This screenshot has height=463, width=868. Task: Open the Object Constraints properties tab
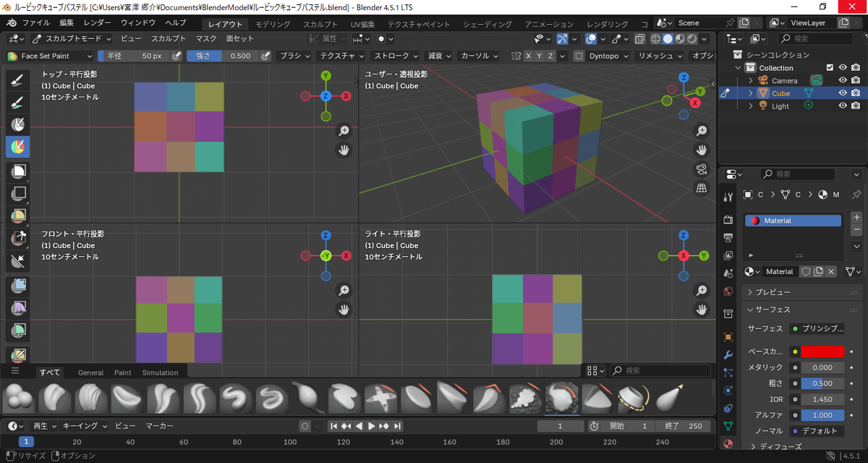(x=729, y=409)
